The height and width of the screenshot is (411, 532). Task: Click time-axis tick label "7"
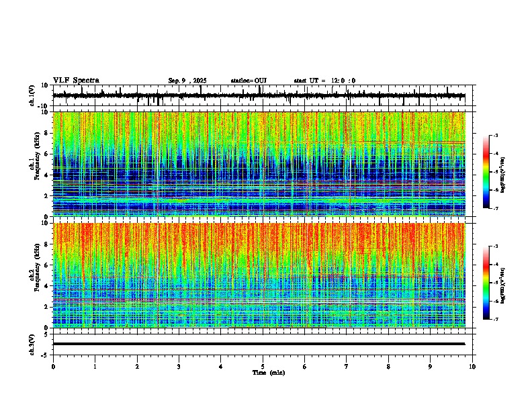(347, 367)
